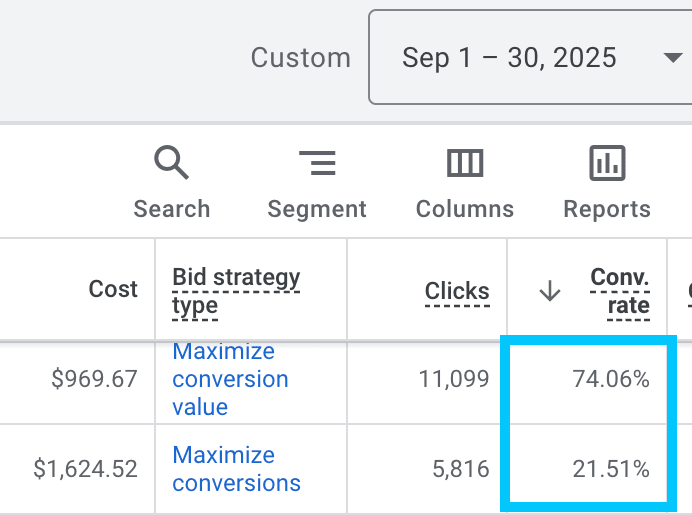Sort by Cost column header

click(113, 289)
